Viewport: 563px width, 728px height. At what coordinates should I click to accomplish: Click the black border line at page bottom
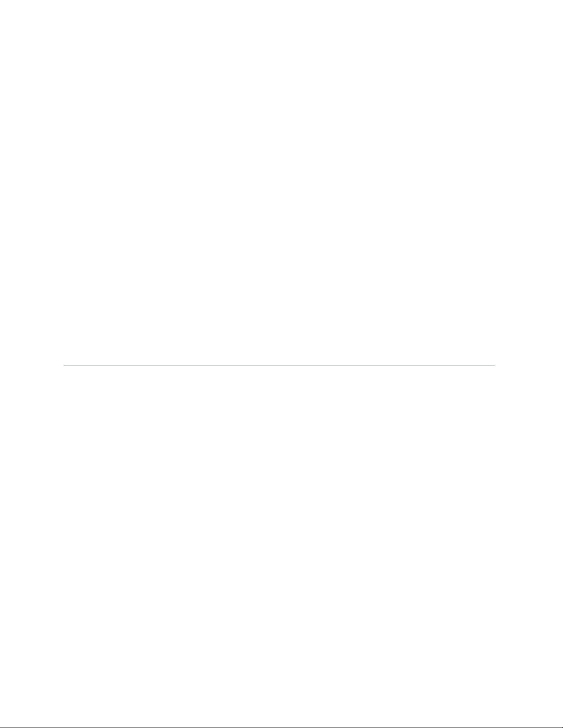coord(281,727)
